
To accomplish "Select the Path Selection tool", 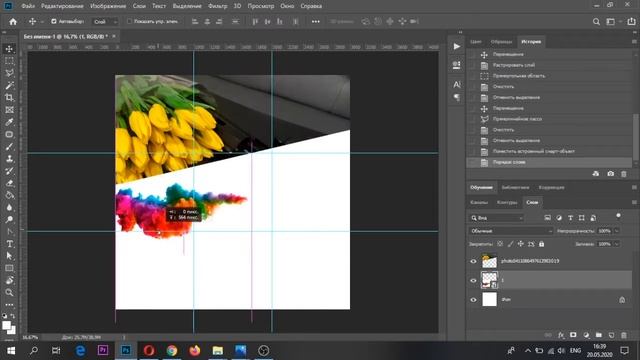I will pos(9,256).
